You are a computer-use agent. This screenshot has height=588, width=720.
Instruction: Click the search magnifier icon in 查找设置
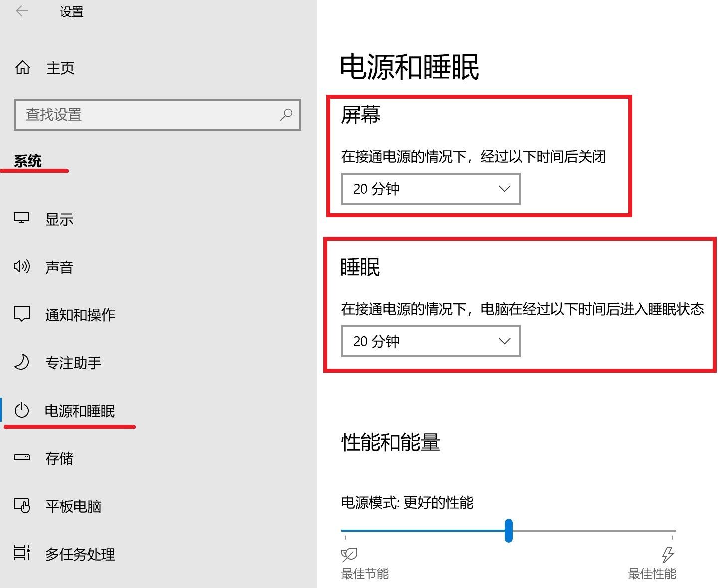(286, 115)
